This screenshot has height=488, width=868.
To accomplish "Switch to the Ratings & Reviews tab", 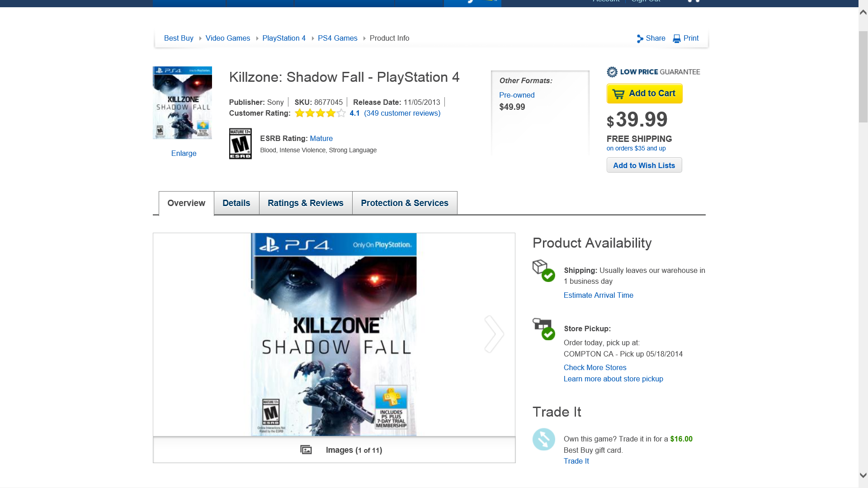I will click(306, 203).
